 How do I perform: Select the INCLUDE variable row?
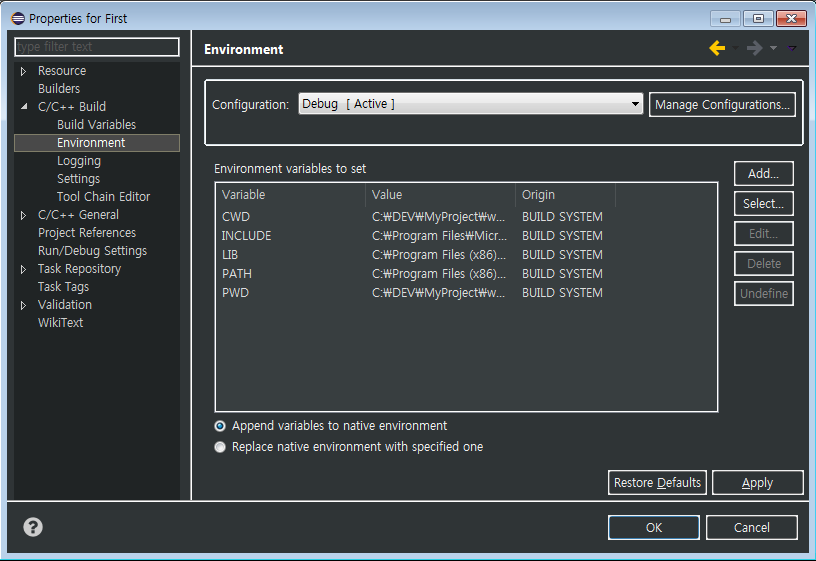(x=466, y=236)
